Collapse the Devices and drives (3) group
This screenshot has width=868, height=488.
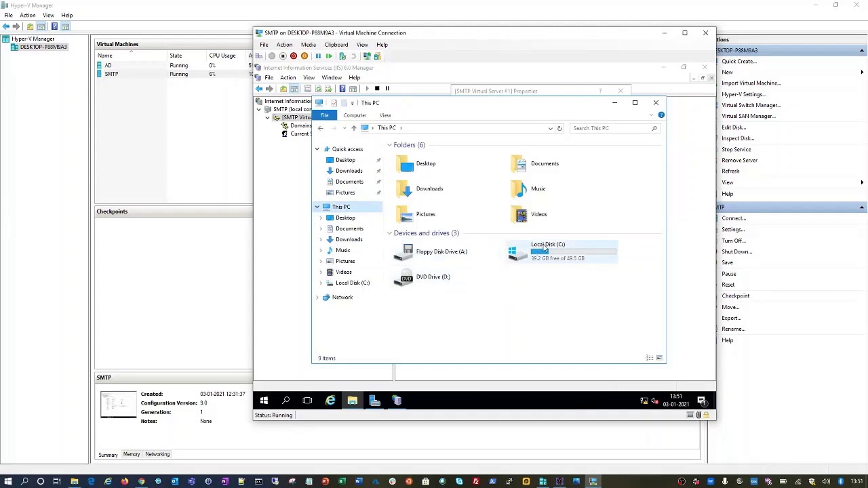pyautogui.click(x=389, y=233)
